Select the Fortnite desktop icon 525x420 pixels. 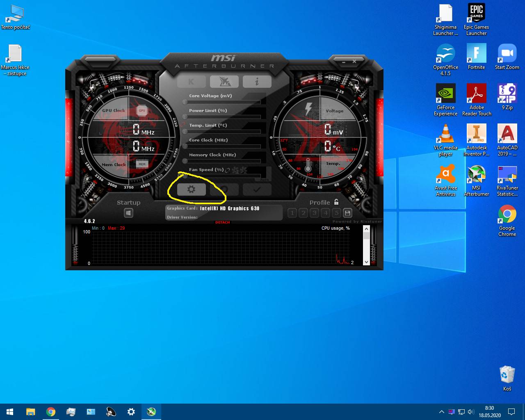[476, 57]
